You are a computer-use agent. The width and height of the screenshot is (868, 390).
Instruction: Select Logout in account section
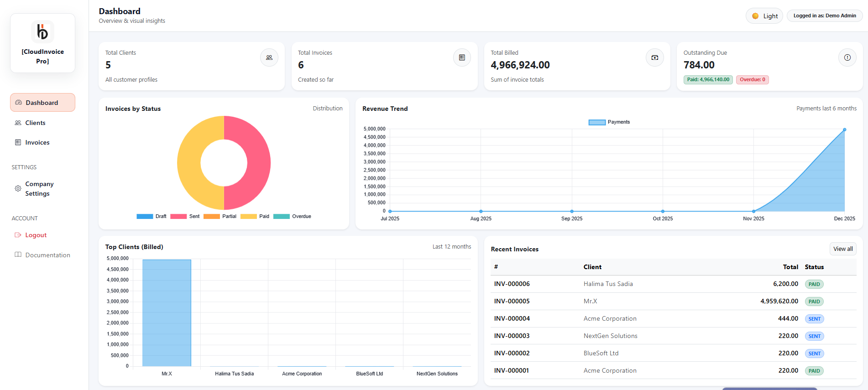click(42, 235)
